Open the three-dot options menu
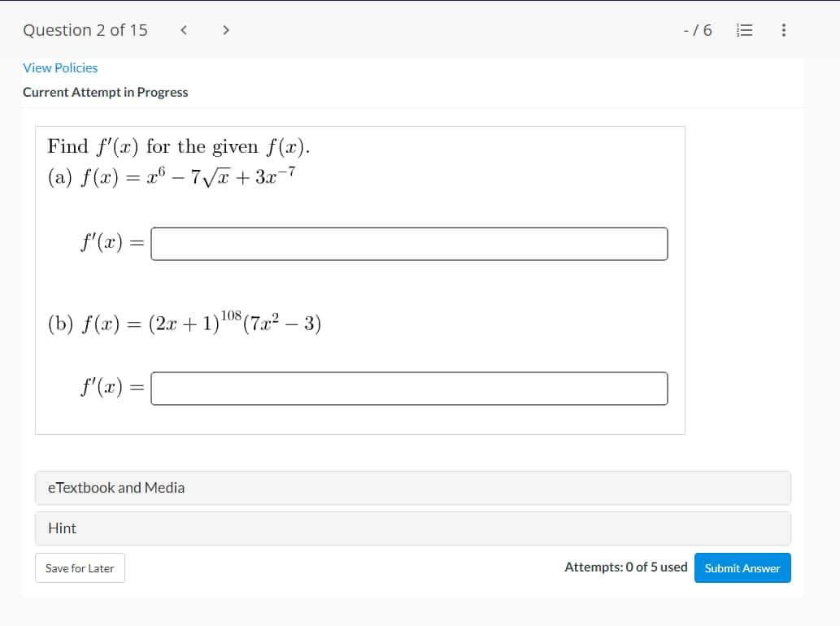 [x=782, y=30]
